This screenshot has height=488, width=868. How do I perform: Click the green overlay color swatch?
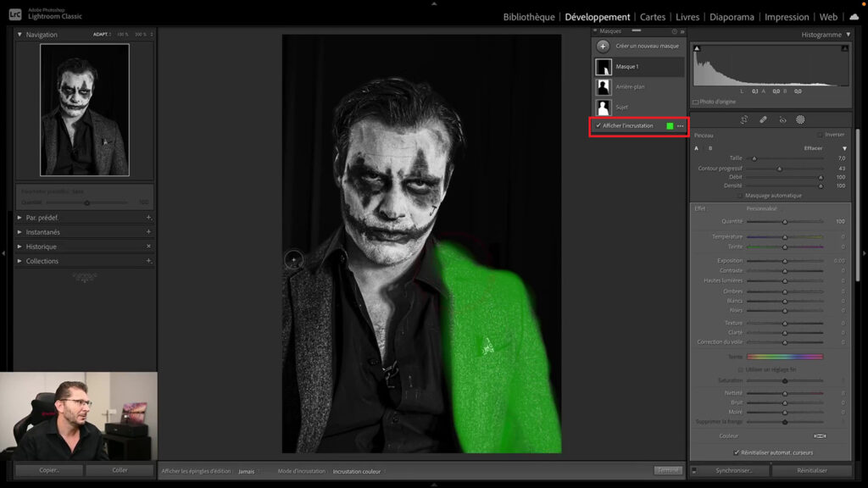pos(670,126)
